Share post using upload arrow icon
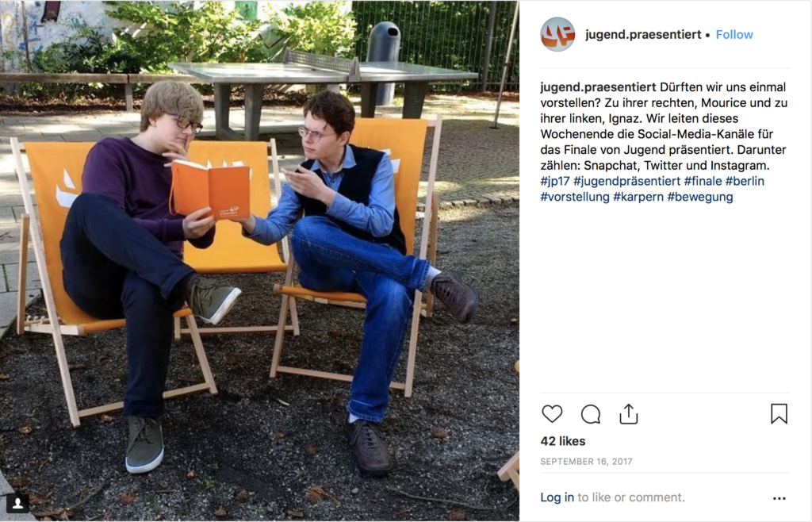 629,414
